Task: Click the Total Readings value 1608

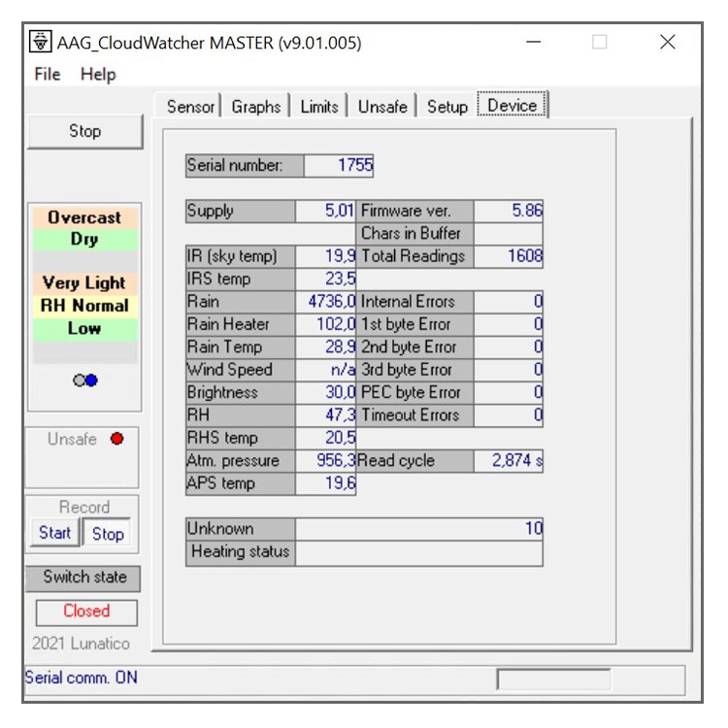Action: [508, 257]
